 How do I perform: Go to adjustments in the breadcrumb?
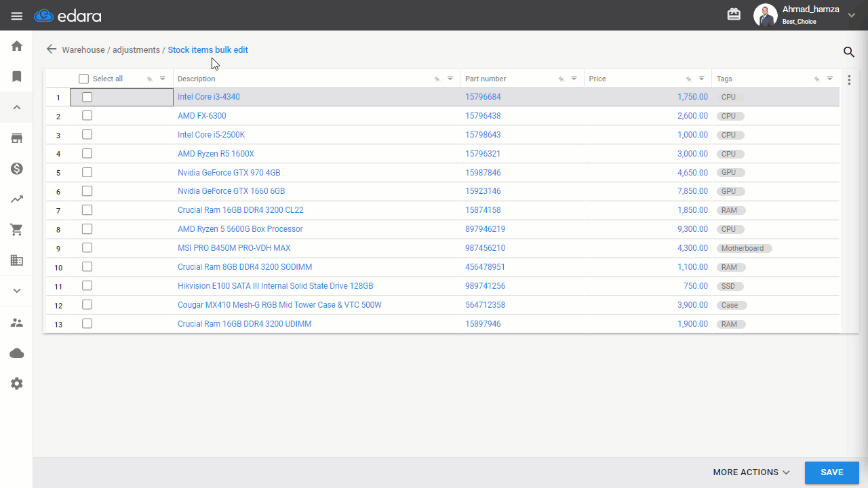[136, 50]
